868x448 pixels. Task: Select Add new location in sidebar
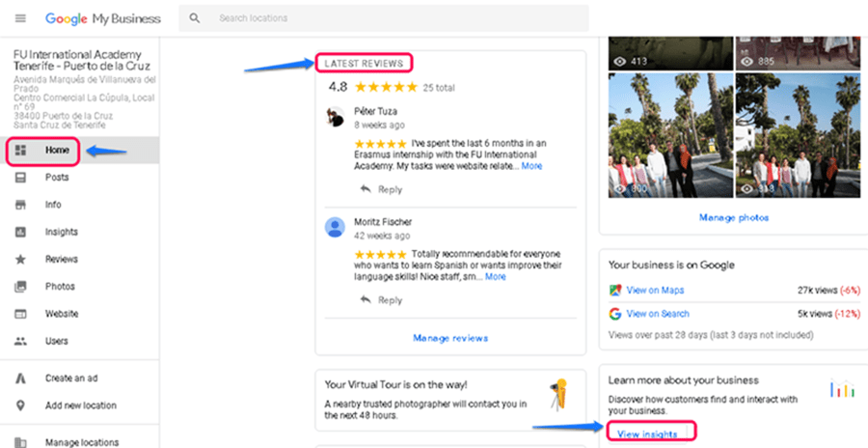pos(80,406)
